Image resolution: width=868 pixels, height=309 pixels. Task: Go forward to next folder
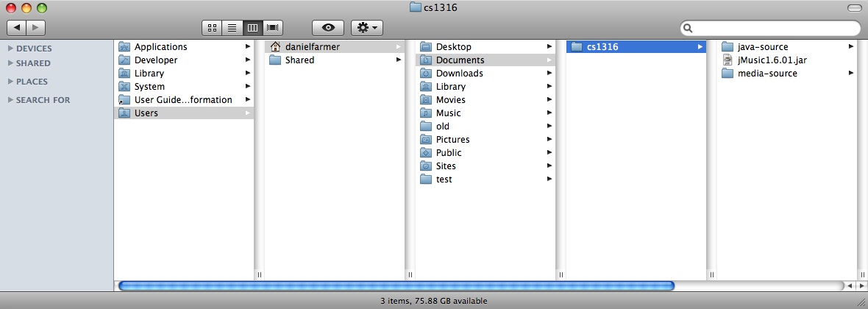(35, 27)
